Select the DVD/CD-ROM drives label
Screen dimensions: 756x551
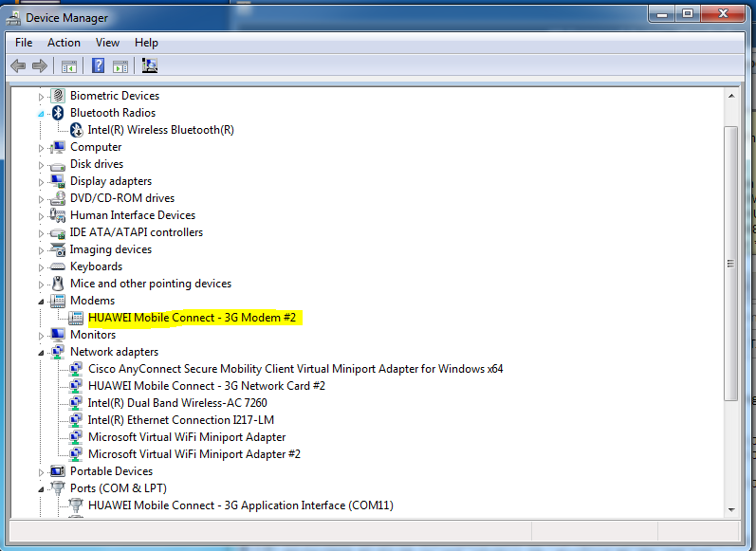[122, 198]
